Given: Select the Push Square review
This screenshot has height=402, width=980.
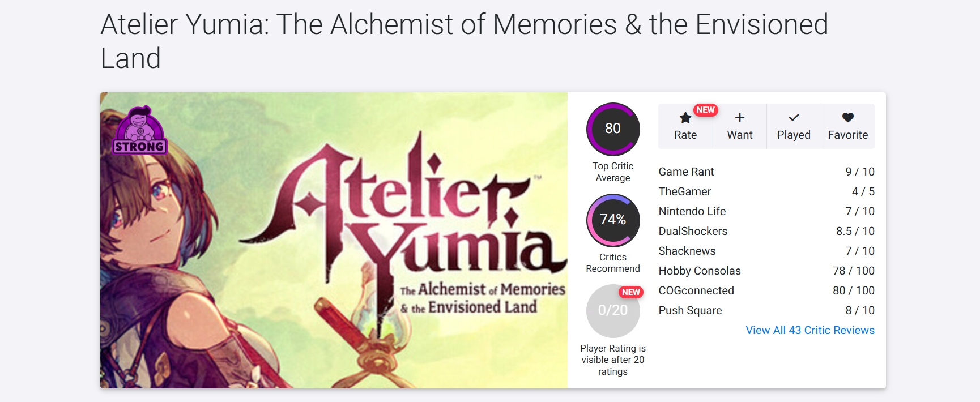Looking at the screenshot, I should coord(690,310).
